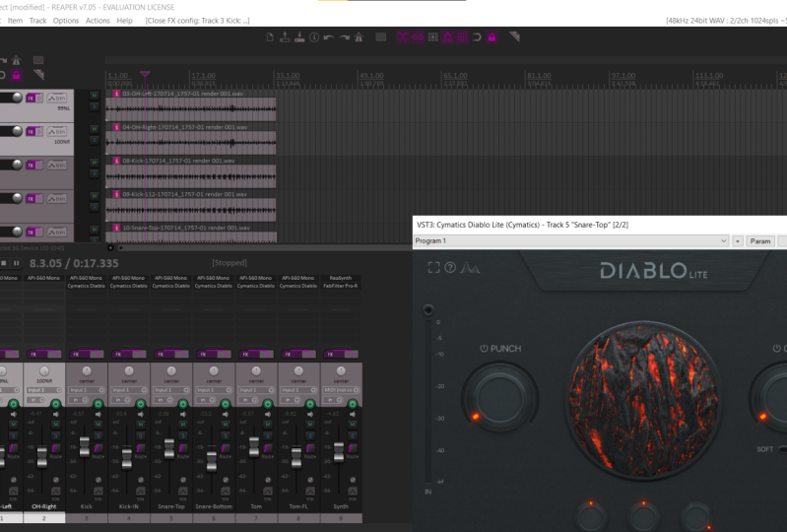Click FabFilter Pro-R insert on Synth strip
Screen dimensions: 787x532
point(341,286)
